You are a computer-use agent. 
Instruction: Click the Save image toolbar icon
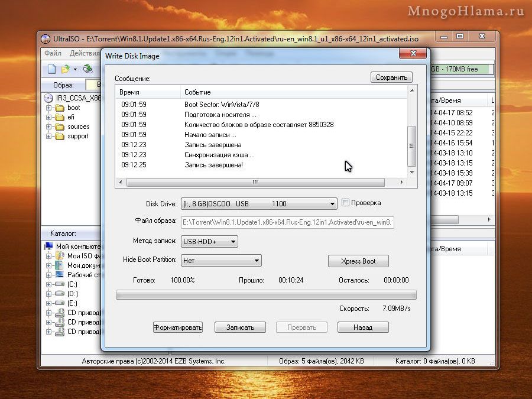click(x=88, y=69)
